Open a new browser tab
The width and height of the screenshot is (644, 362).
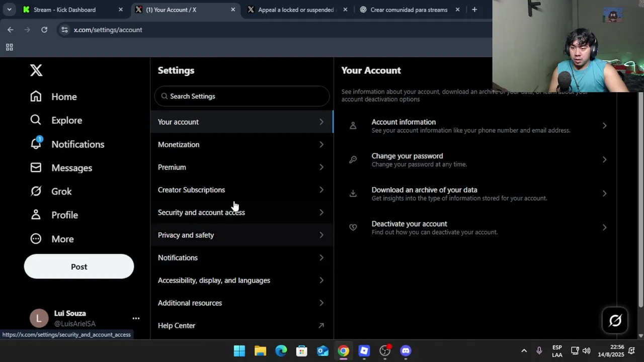point(474,10)
